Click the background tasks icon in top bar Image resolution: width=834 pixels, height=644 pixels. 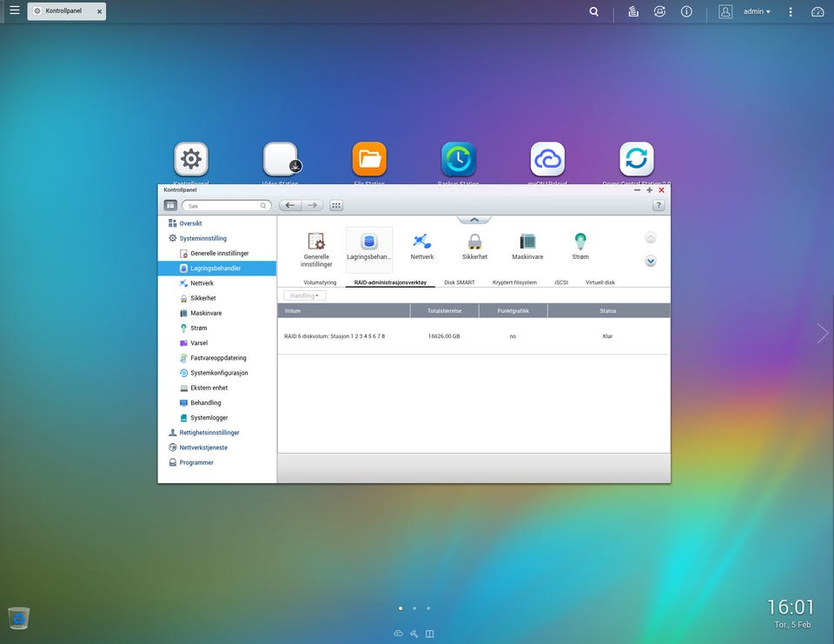click(634, 12)
